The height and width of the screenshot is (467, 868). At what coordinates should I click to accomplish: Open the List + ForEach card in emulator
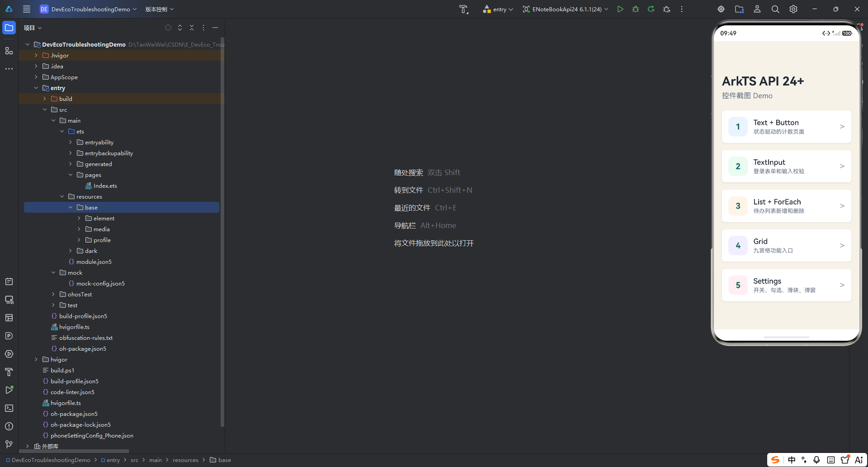786,206
